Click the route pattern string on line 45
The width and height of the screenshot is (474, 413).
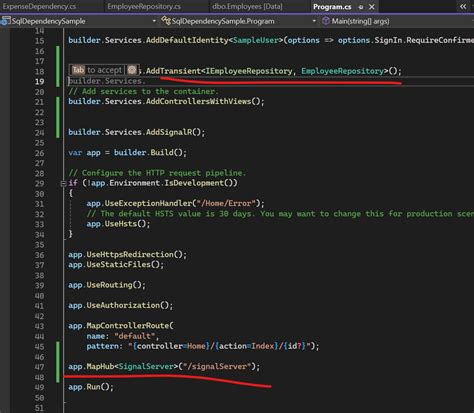click(221, 346)
